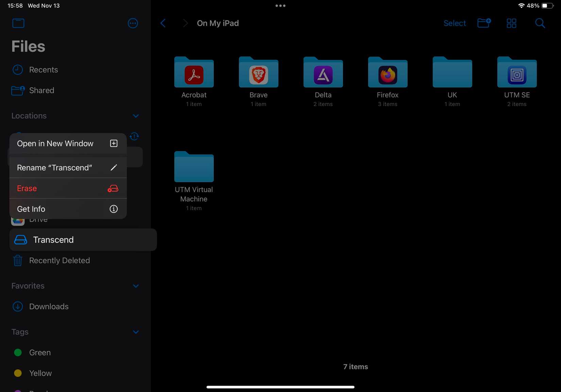The width and height of the screenshot is (561, 392).
Task: Create a new folder using toolbar icon
Action: click(484, 23)
